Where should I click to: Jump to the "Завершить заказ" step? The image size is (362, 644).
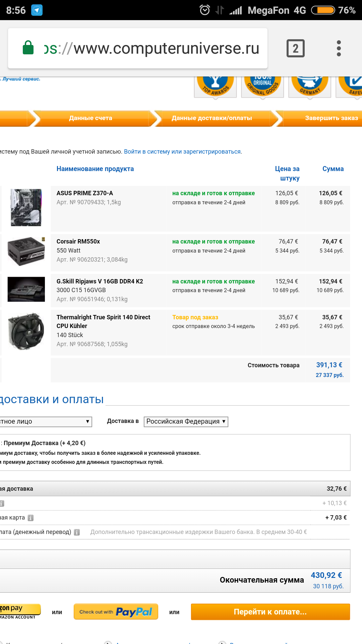click(x=331, y=118)
